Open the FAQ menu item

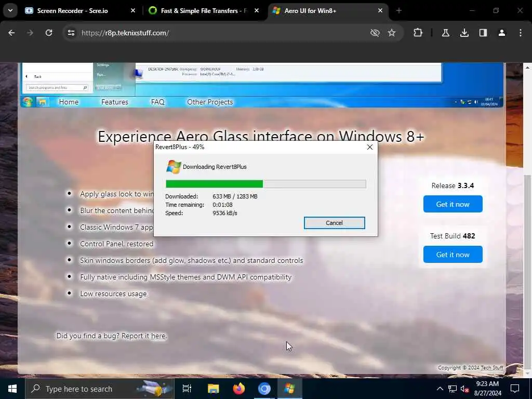[x=158, y=102]
